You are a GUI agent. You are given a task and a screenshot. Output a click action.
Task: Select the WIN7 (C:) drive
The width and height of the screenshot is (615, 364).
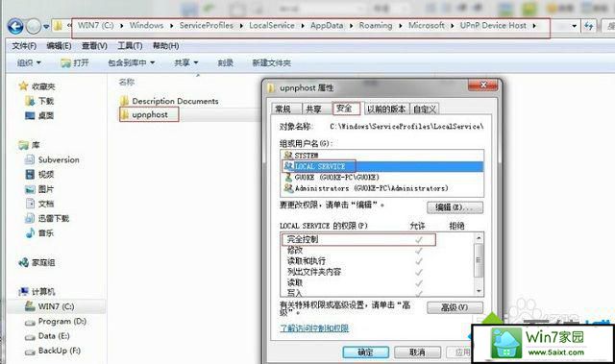pyautogui.click(x=49, y=306)
